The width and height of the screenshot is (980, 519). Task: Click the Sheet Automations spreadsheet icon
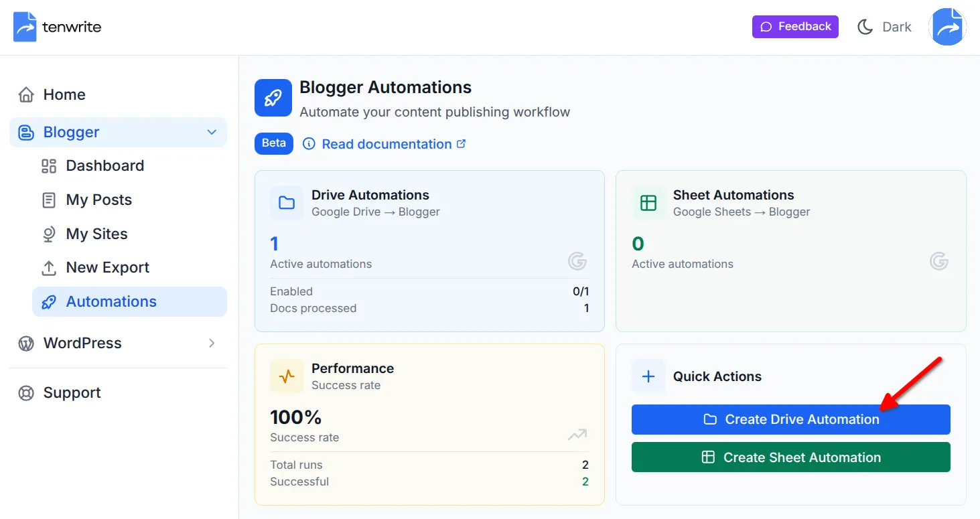[x=648, y=203]
